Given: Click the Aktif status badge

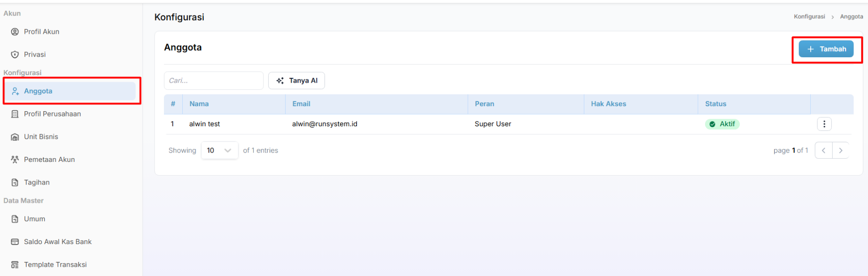Looking at the screenshot, I should [x=722, y=124].
